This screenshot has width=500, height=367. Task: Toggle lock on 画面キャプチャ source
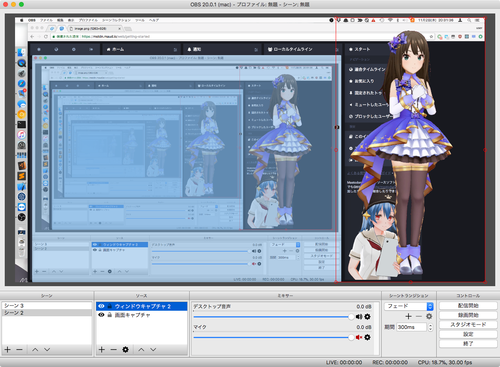pyautogui.click(x=110, y=315)
